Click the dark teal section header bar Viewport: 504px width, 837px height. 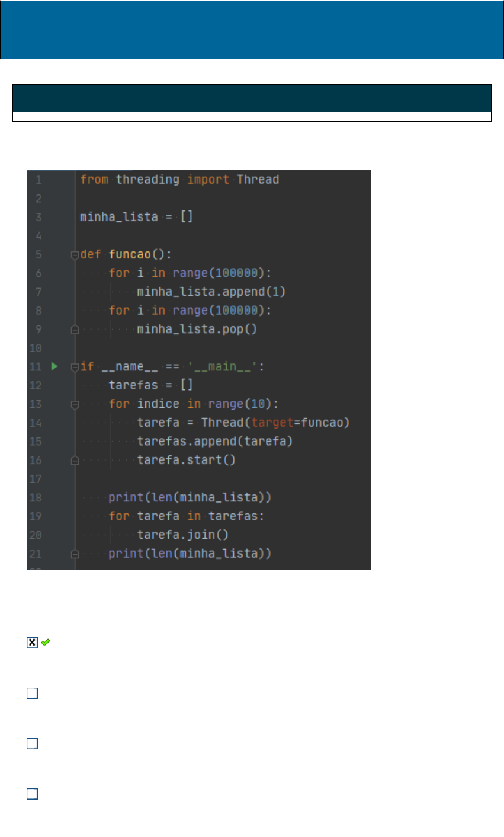[x=252, y=98]
